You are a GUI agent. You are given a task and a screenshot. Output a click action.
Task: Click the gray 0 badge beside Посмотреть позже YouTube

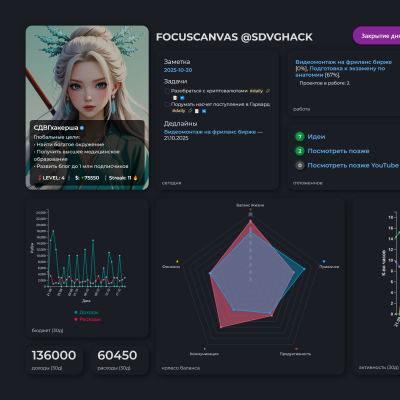[300, 165]
